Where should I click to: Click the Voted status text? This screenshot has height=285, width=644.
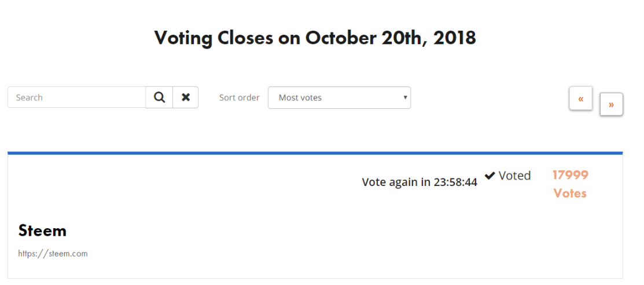click(514, 176)
